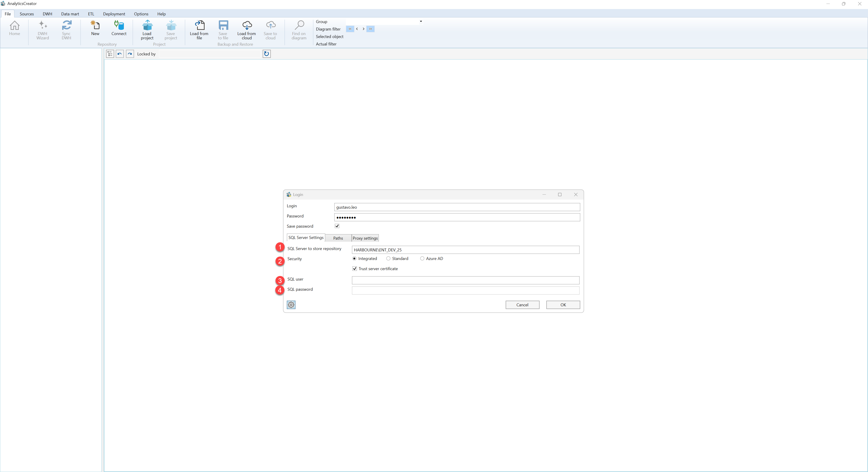Viewport: 868px width, 472px height.
Task: Cancel the login dialog
Action: click(x=522, y=305)
